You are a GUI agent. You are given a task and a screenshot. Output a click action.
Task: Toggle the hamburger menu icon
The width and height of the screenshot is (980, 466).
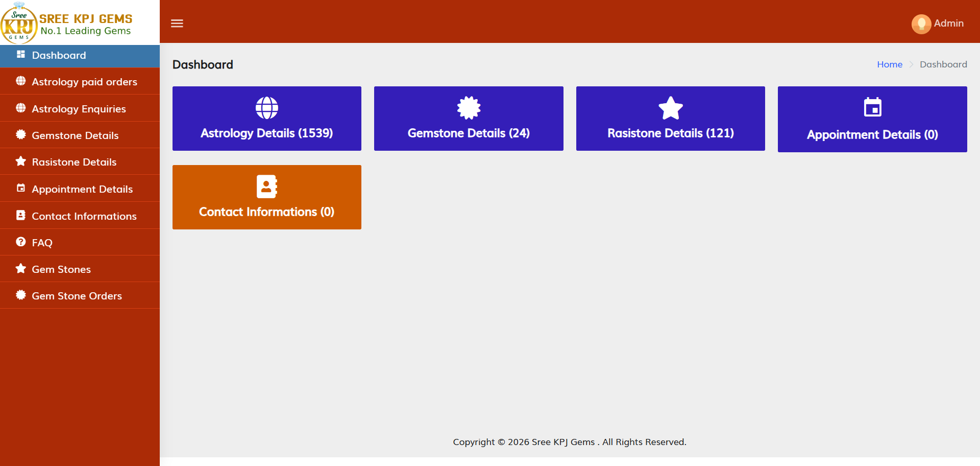tap(177, 24)
